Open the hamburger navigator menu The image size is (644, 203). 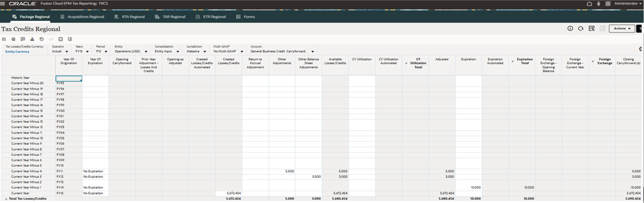3,4
